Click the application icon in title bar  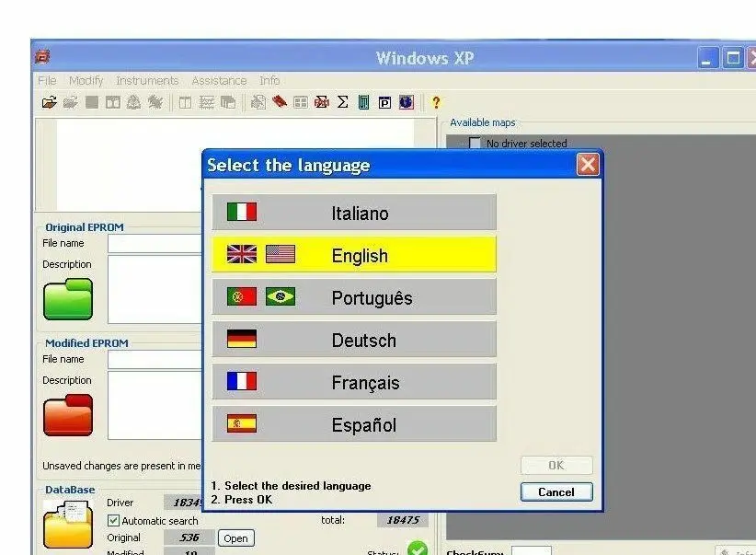[x=42, y=57]
